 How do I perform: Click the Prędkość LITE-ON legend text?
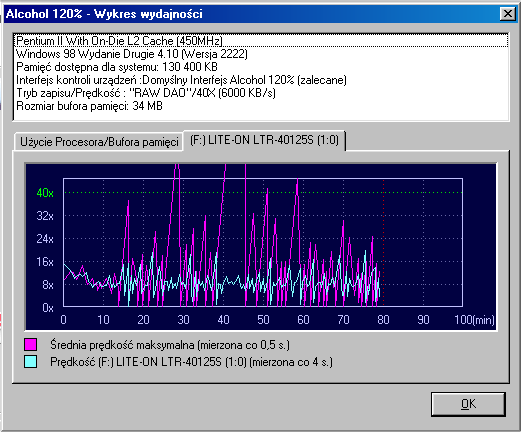191,362
